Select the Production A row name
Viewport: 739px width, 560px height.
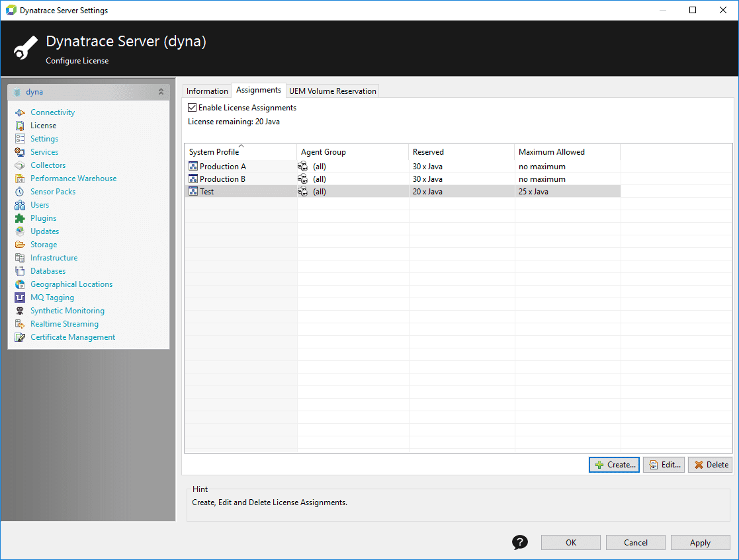(223, 166)
